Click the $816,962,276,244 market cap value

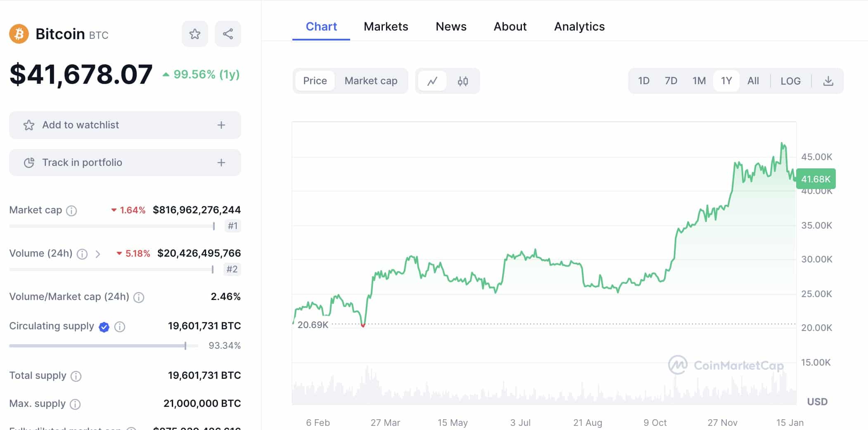tap(197, 210)
